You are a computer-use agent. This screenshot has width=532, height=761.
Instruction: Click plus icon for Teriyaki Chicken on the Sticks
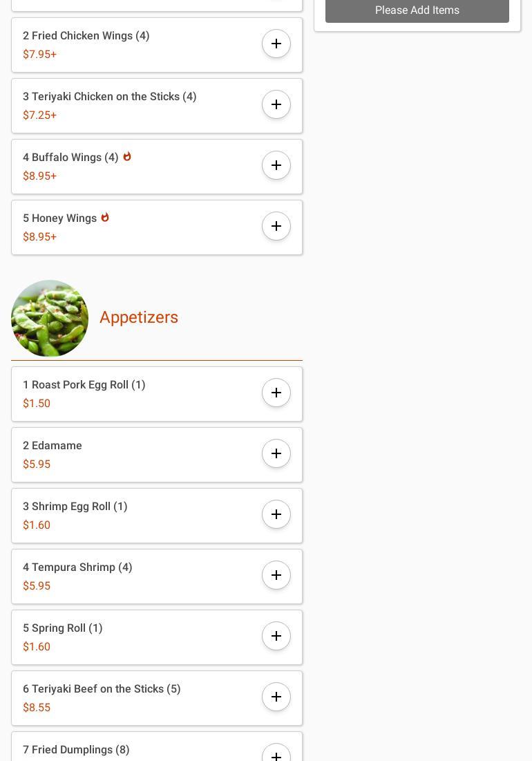coord(276,104)
